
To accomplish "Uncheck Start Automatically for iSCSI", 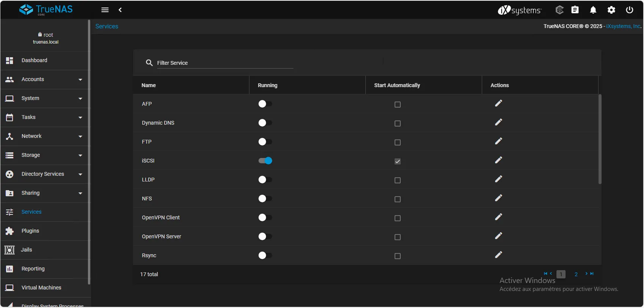I will (x=397, y=161).
